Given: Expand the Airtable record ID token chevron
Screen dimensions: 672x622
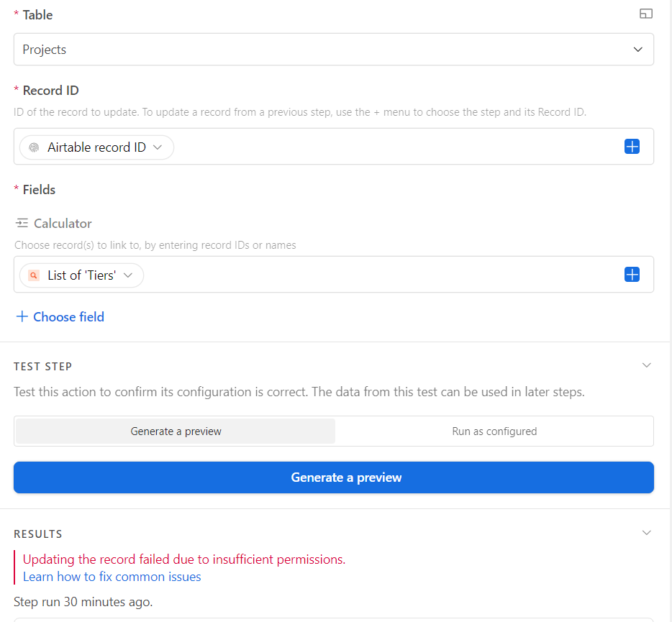Looking at the screenshot, I should [158, 147].
